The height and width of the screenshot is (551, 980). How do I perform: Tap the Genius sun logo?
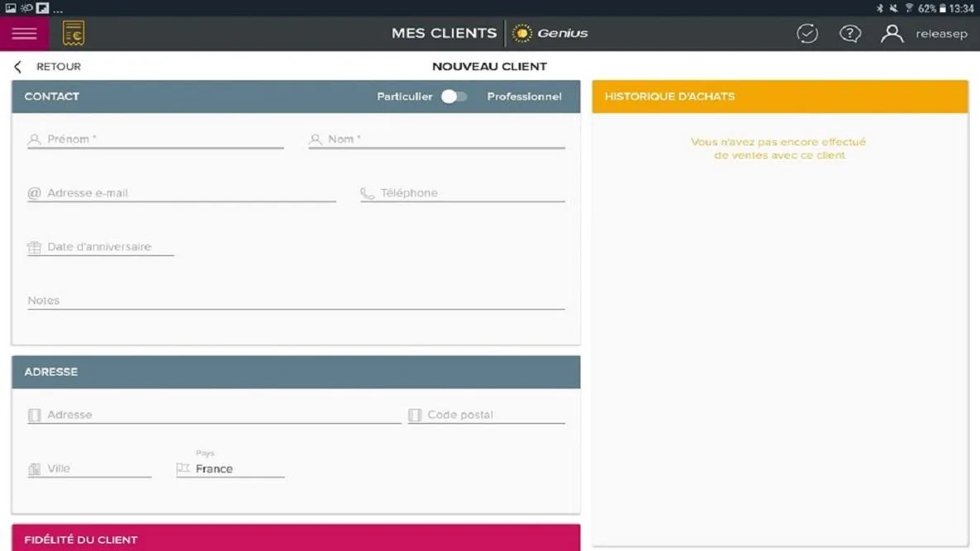pos(522,33)
